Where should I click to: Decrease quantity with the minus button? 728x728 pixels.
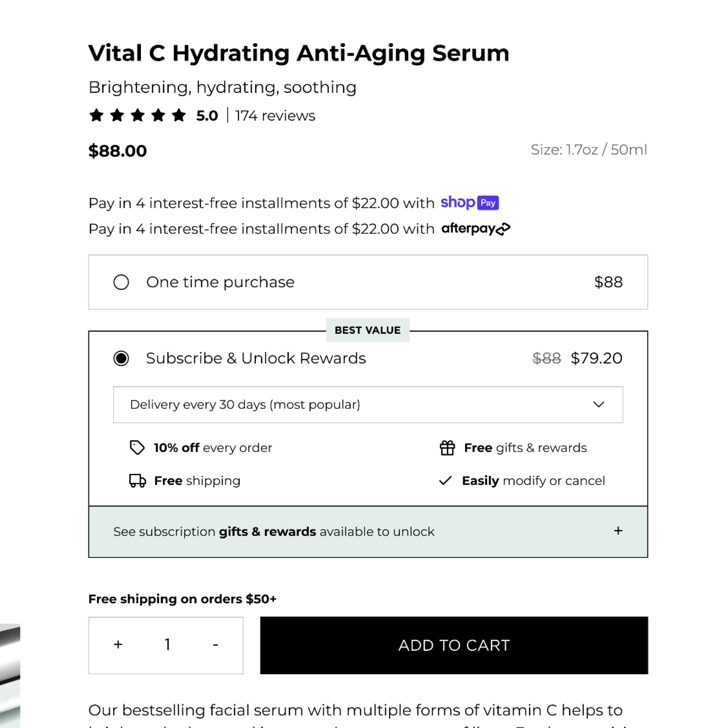(216, 645)
